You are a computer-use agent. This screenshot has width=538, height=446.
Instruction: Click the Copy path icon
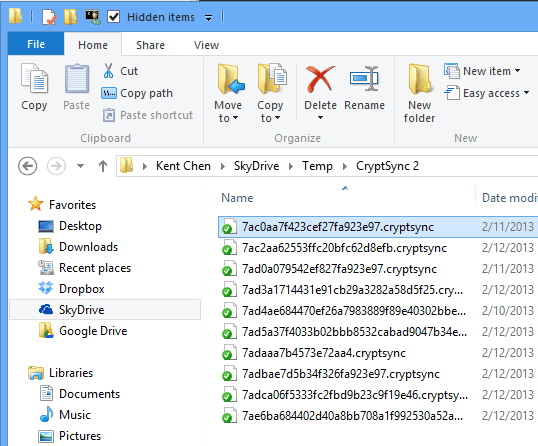coord(109,93)
